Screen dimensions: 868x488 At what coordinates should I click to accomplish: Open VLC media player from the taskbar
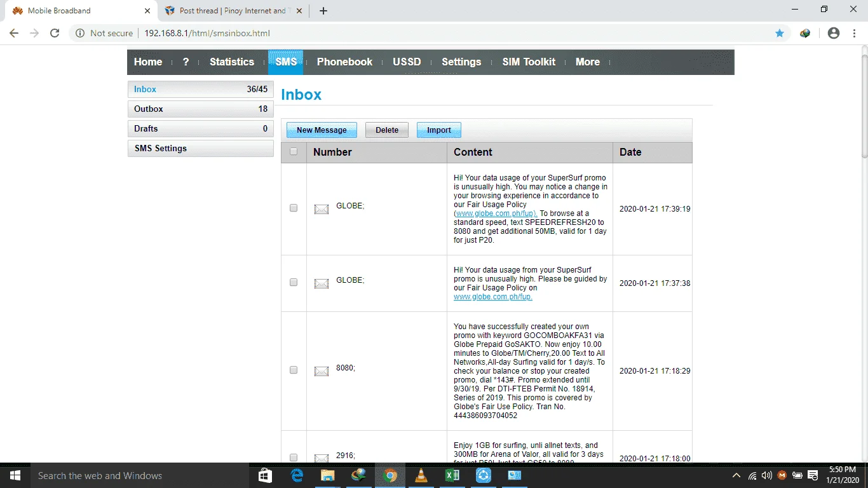421,475
